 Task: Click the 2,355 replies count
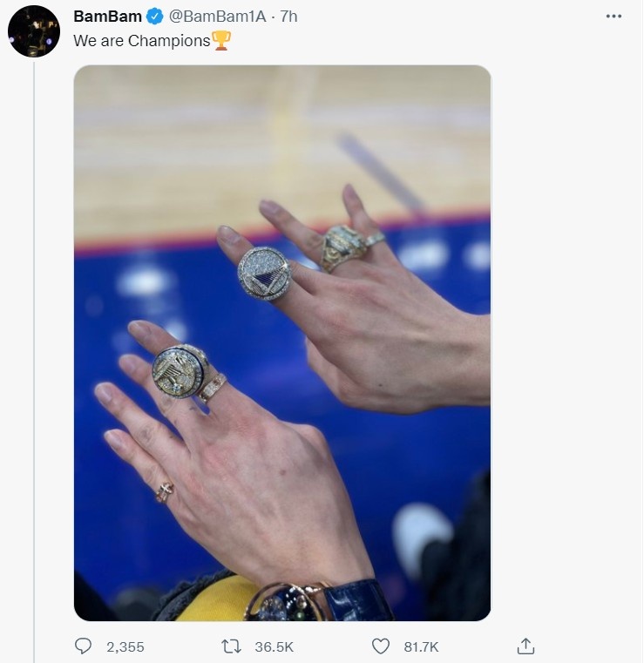125,647
